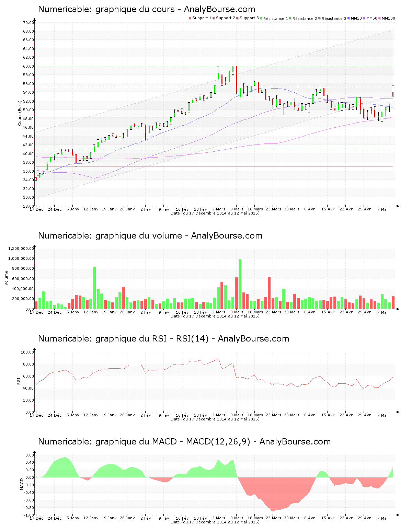Click the 70.00 value on price axis
The image size is (412, 532).
point(28,23)
